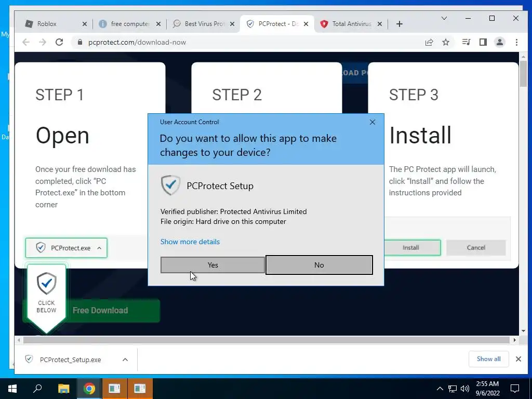Open the media control icon
Image resolution: width=532 pixels, height=399 pixels.
[x=466, y=42]
